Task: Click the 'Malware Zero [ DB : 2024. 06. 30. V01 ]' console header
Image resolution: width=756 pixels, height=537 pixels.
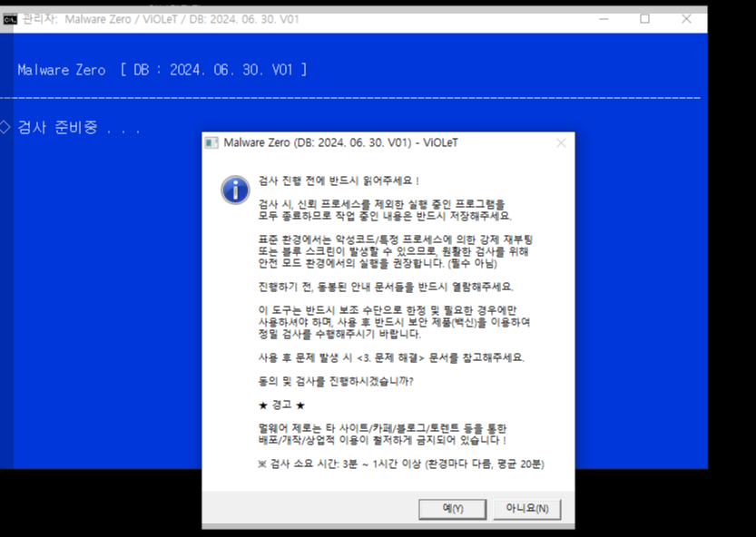Action: [162, 70]
